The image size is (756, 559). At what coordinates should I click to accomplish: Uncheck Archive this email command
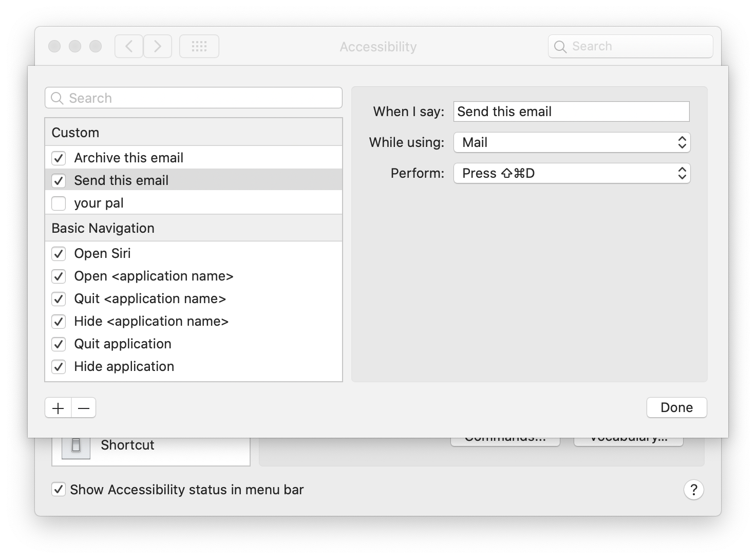pos(59,158)
